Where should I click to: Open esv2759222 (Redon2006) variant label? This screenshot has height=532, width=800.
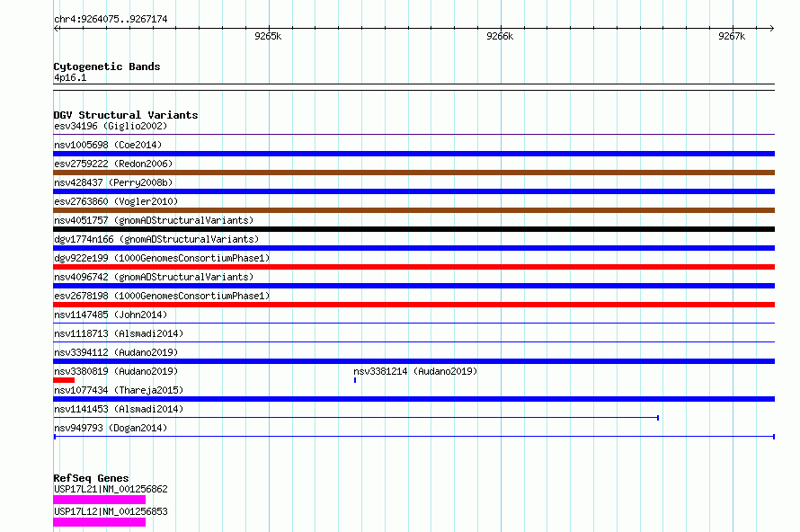113,164
